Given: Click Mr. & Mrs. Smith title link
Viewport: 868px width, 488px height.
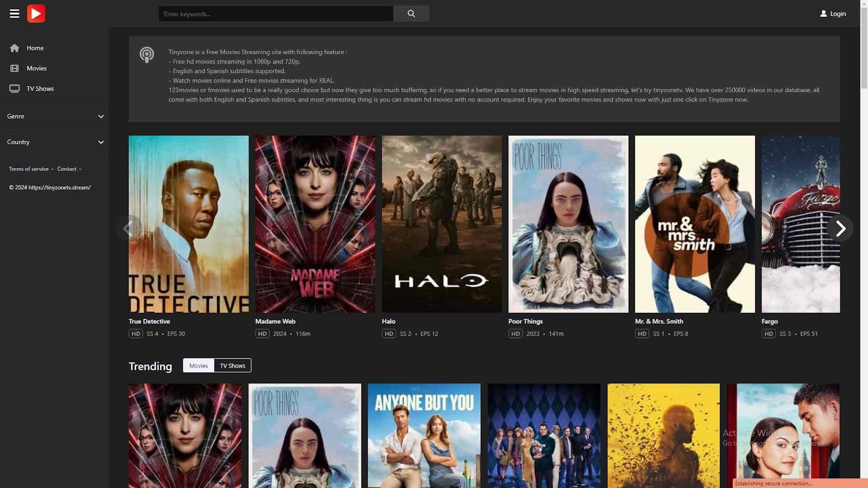Looking at the screenshot, I should pyautogui.click(x=659, y=321).
